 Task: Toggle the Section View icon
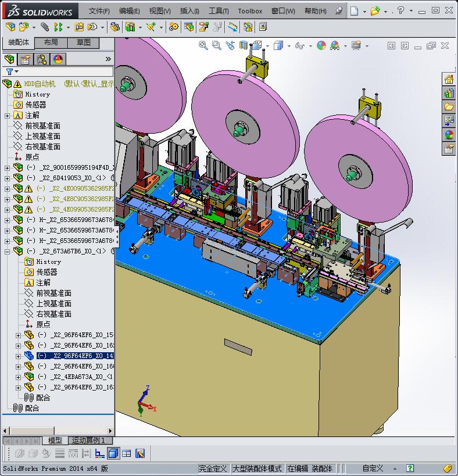click(x=244, y=45)
